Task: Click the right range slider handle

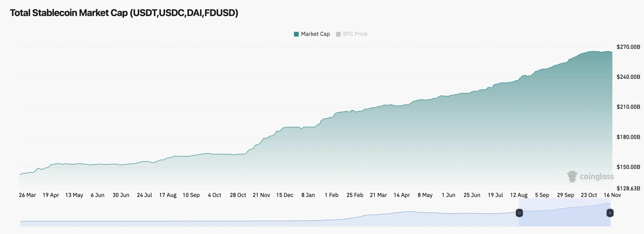Action: (610, 213)
